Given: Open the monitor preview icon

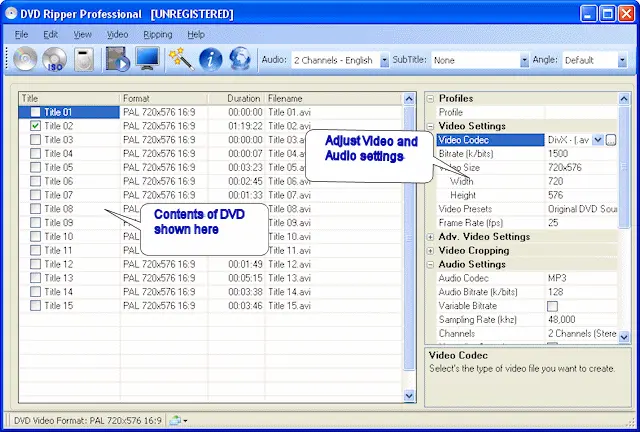Looking at the screenshot, I should [x=147, y=59].
